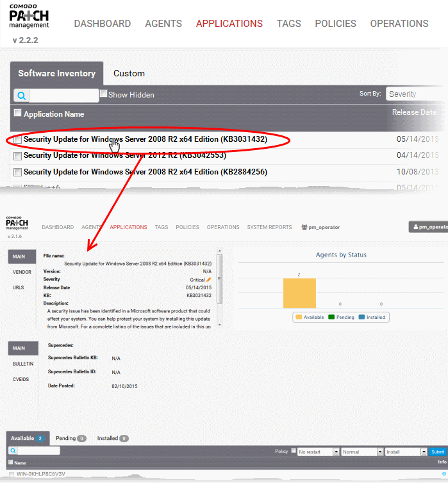Viewport: 448px width, 483px height.
Task: Enable the Policy checkbox
Action: click(x=294, y=451)
